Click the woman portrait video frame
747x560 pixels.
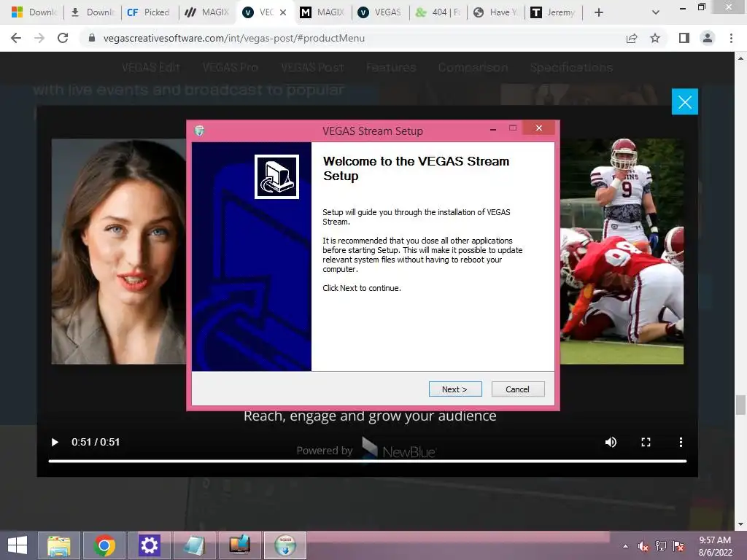click(119, 252)
